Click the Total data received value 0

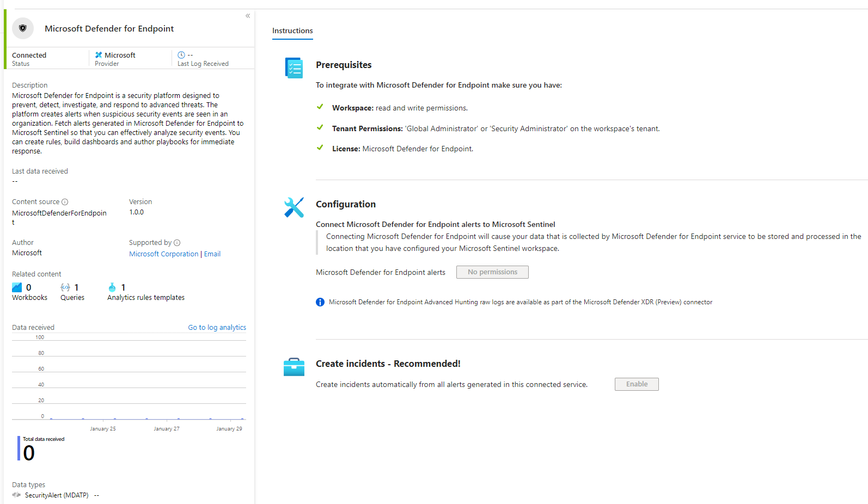pyautogui.click(x=29, y=453)
